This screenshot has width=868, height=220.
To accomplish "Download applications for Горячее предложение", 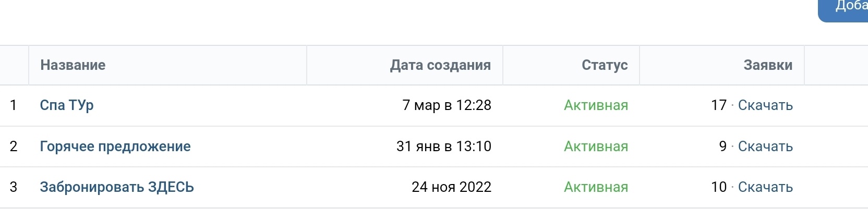I will coord(765,146).
